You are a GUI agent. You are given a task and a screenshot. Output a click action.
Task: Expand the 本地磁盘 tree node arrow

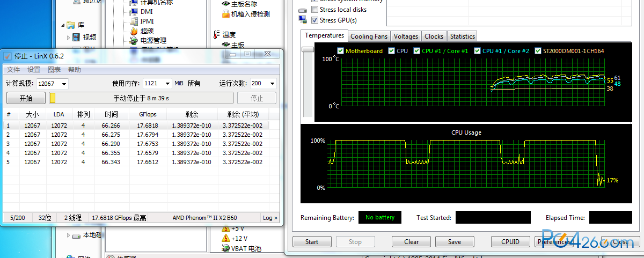click(x=69, y=235)
